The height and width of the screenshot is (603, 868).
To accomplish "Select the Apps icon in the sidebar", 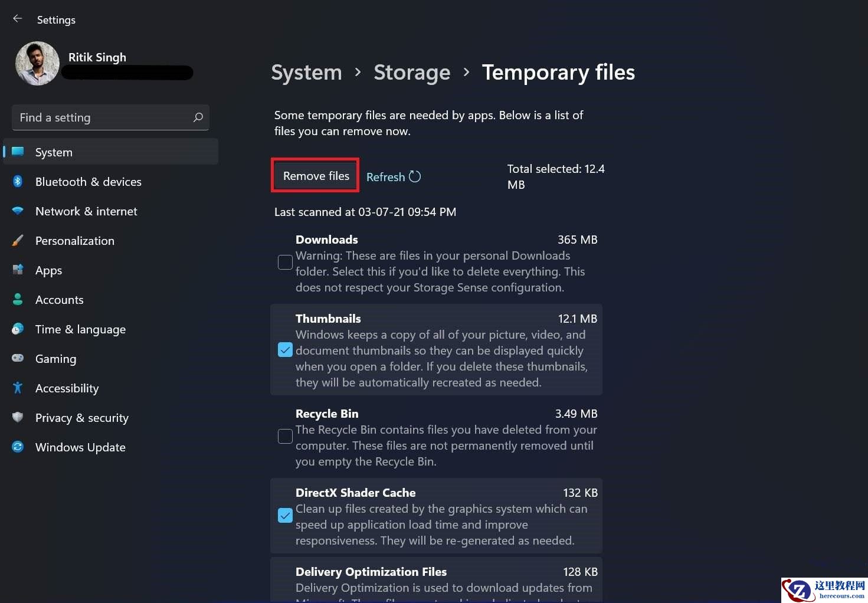I will (x=18, y=270).
